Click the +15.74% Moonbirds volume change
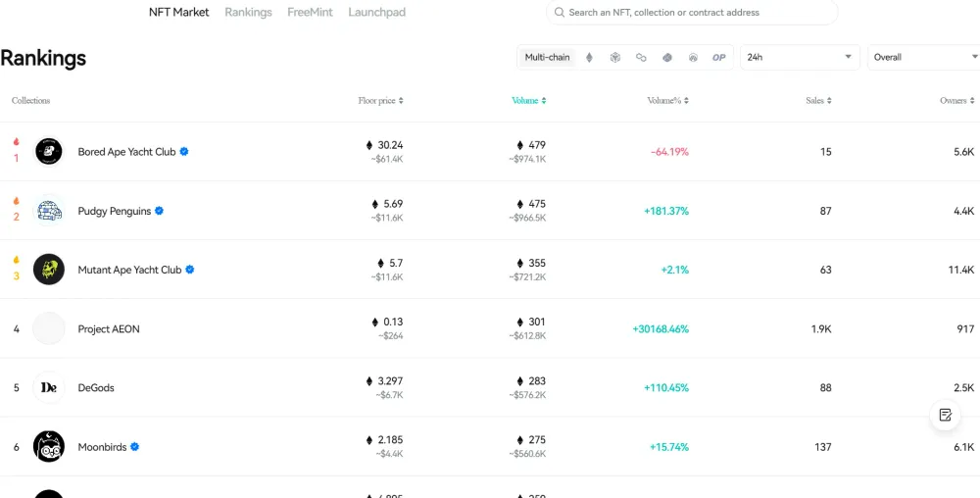The image size is (980, 498). coord(669,447)
